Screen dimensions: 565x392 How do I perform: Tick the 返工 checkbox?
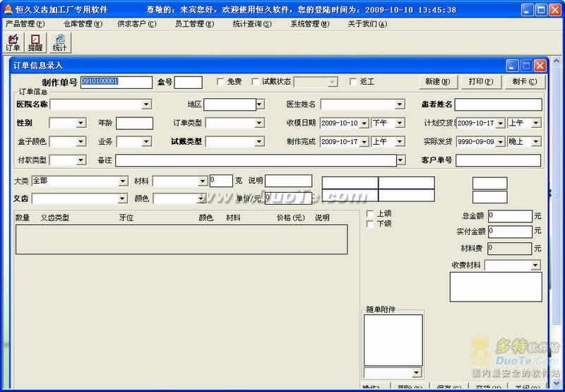click(x=353, y=82)
